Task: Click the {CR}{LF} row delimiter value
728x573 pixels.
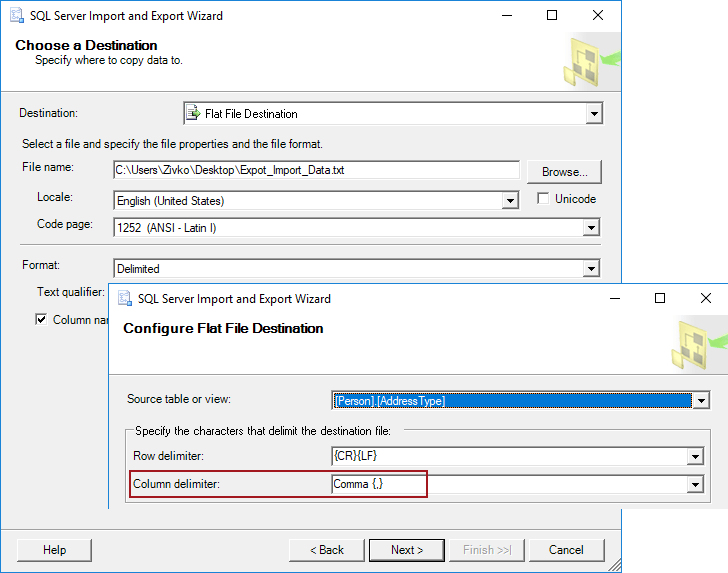Action: pyautogui.click(x=356, y=456)
